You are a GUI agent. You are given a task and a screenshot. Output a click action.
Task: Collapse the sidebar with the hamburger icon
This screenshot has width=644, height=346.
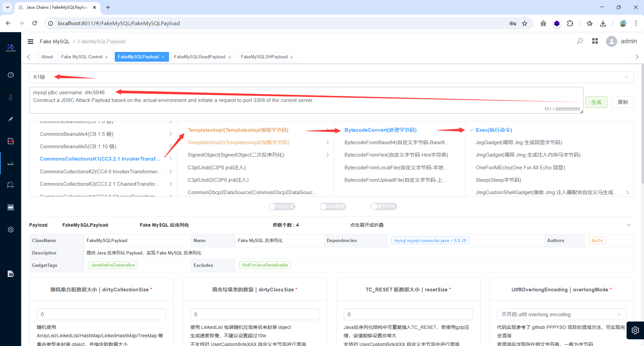(x=31, y=42)
